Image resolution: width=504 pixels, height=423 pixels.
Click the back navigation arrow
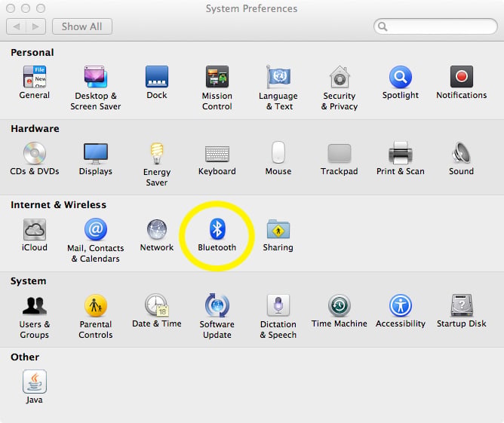(x=16, y=26)
